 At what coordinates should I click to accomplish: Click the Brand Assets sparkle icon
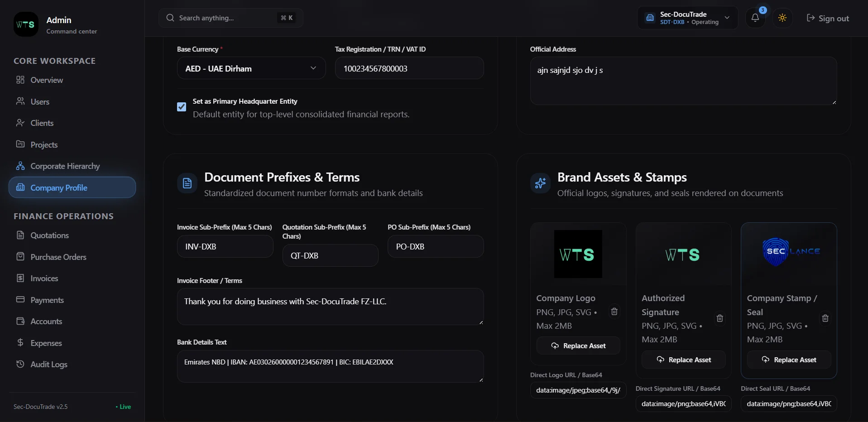click(540, 183)
